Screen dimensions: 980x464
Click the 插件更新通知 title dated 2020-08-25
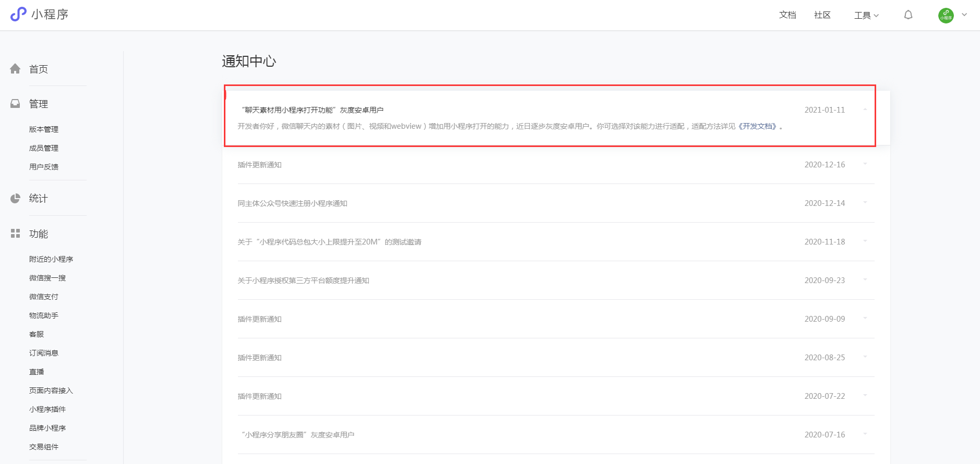pyautogui.click(x=259, y=358)
